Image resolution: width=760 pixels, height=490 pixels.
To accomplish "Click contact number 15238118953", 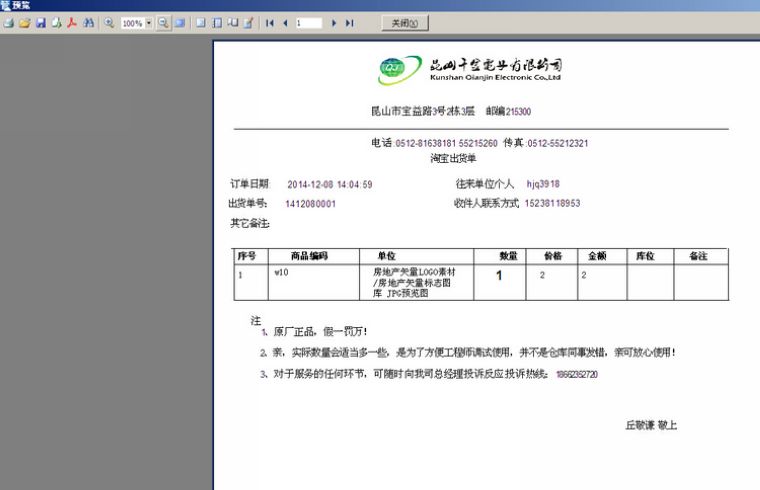I will (x=552, y=203).
